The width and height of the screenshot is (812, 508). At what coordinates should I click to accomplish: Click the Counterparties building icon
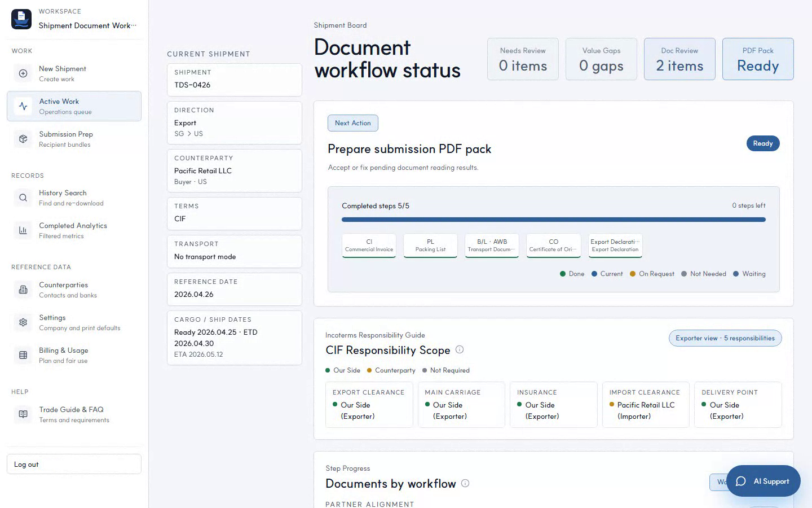[x=23, y=290]
